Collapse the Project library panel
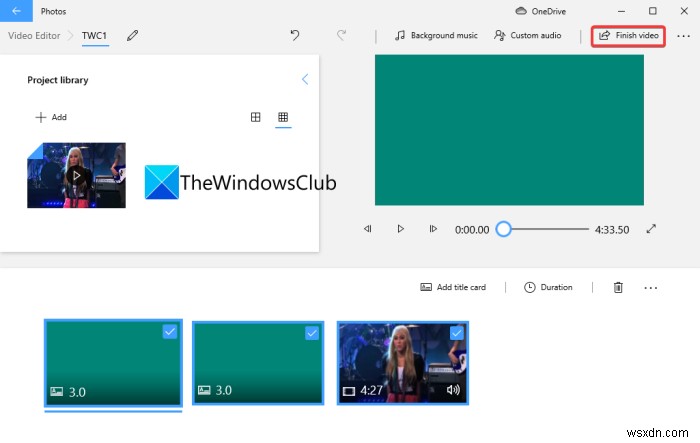Screen dimensions: 700x443 coord(305,79)
